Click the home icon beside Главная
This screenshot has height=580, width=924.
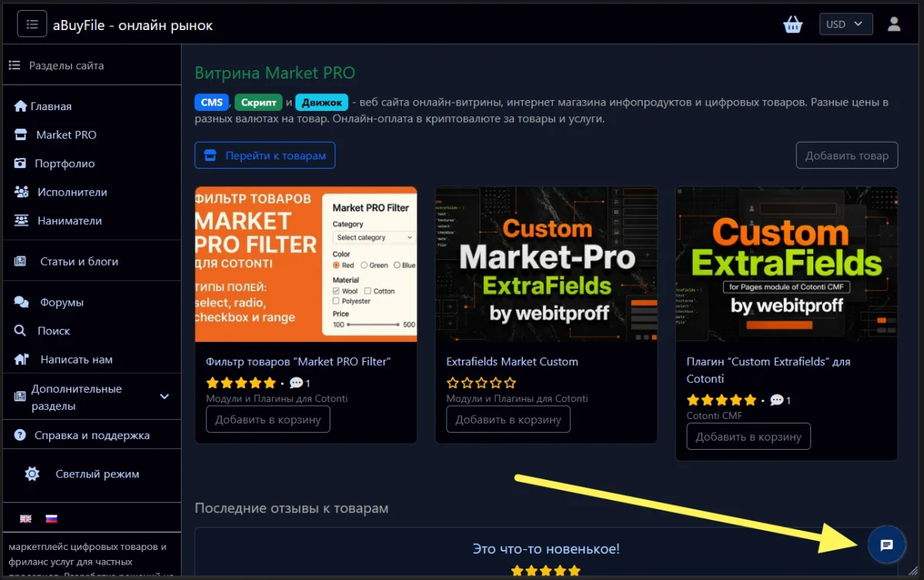pyautogui.click(x=21, y=106)
